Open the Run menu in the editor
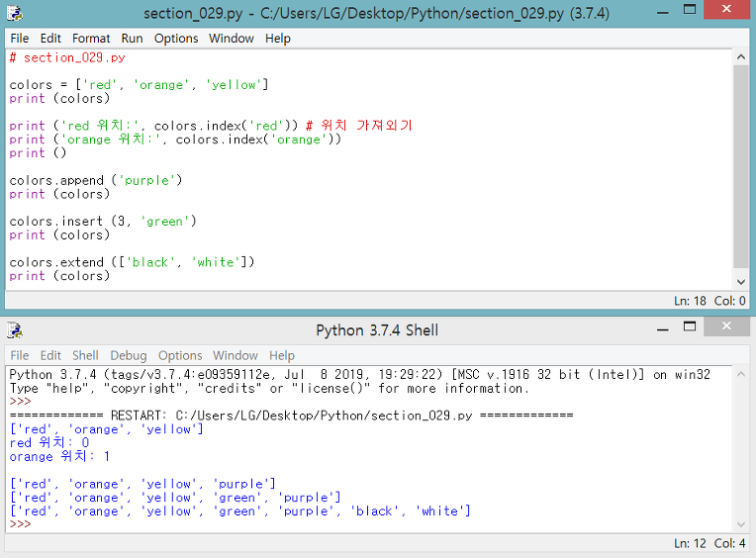The width and height of the screenshot is (756, 558). pyautogui.click(x=132, y=38)
